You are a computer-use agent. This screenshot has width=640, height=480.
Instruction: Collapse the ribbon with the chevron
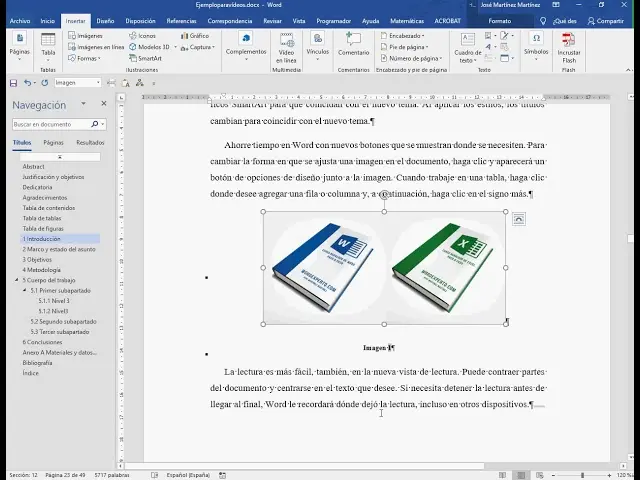pyautogui.click(x=629, y=70)
